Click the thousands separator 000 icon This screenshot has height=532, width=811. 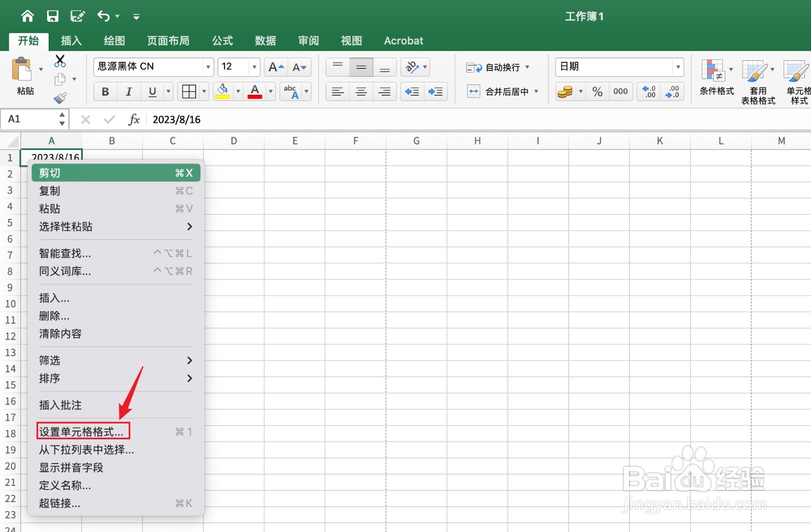pyautogui.click(x=620, y=92)
